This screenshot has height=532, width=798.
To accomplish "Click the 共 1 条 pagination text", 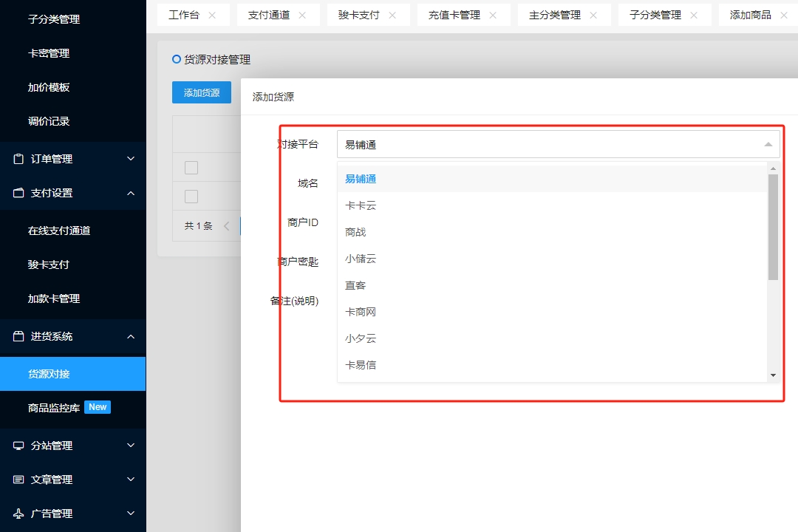I will click(x=199, y=225).
